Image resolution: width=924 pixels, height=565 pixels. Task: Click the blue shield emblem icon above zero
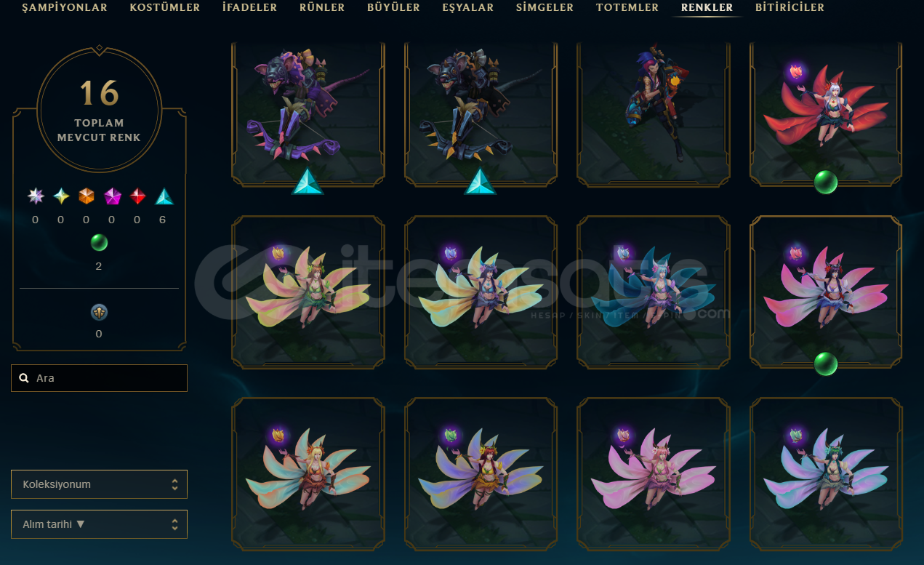(x=99, y=312)
